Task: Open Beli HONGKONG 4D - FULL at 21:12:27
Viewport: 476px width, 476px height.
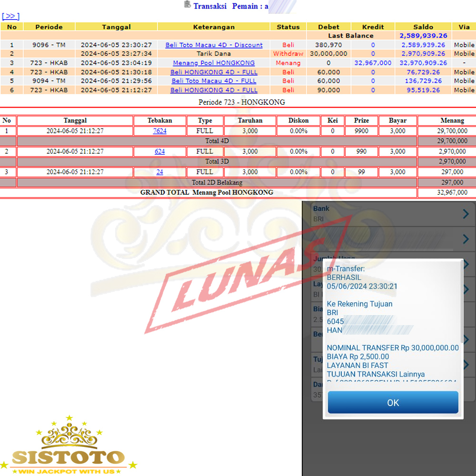Action: (x=214, y=90)
